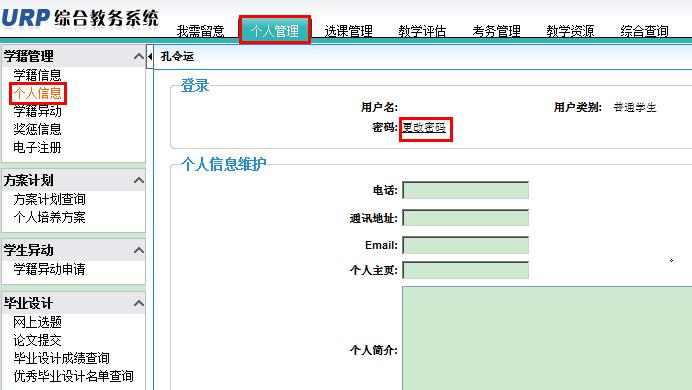This screenshot has width=692, height=390.
Task: Switch to the 个人管理 tab
Action: (x=275, y=30)
